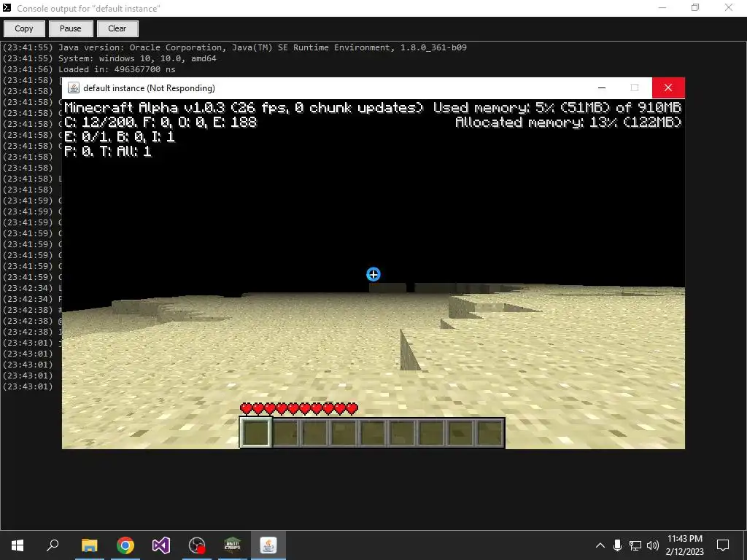This screenshot has height=560, width=747.
Task: Minimize the console output window
Action: tap(662, 7)
